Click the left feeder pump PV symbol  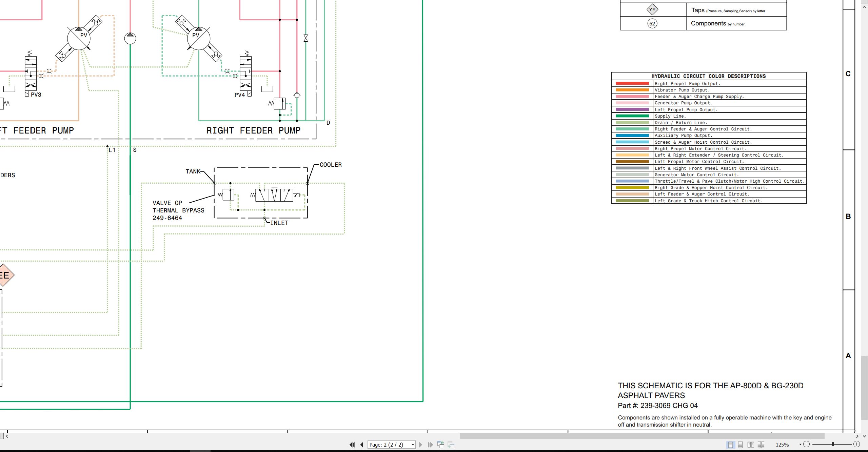(79, 38)
